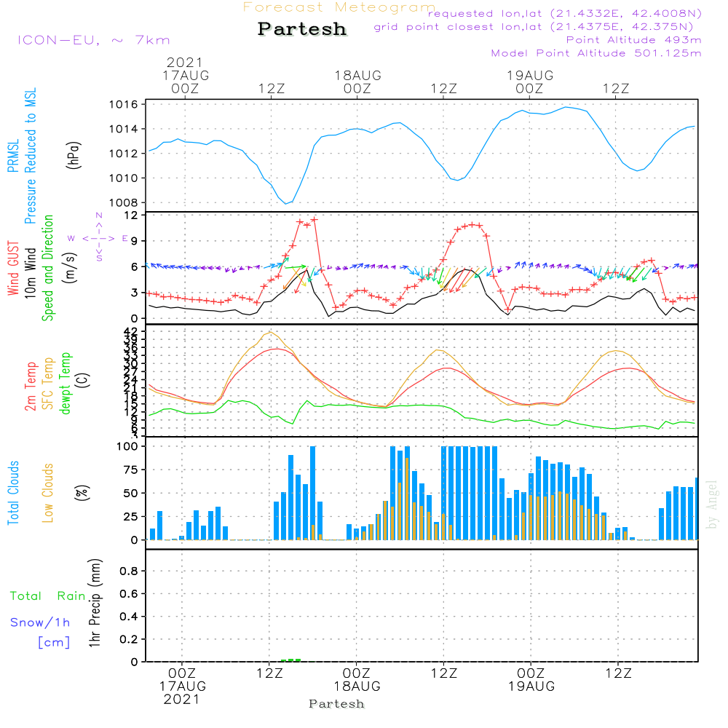The image size is (728, 728).
Task: Click the '10m Wind' black axis label
Action: point(30,272)
